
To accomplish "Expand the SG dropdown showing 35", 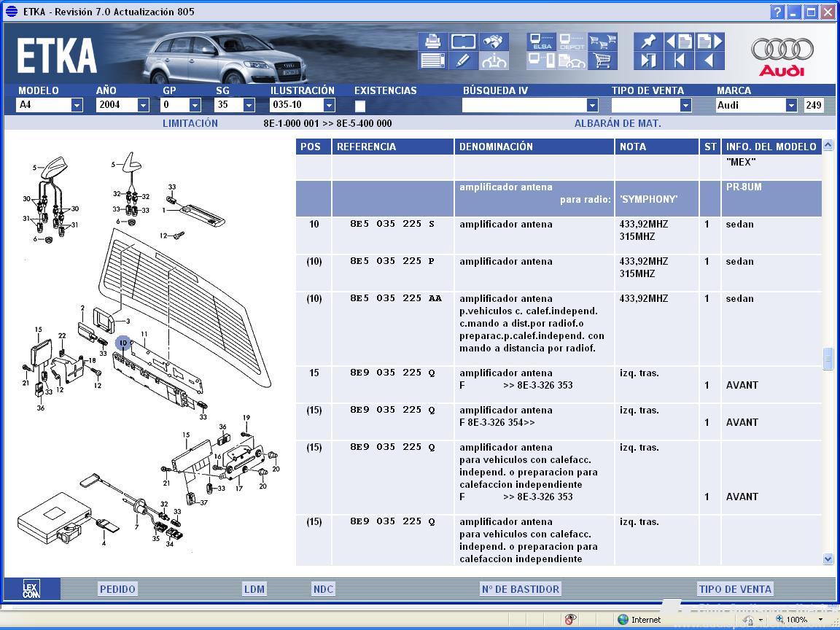I will pyautogui.click(x=249, y=105).
